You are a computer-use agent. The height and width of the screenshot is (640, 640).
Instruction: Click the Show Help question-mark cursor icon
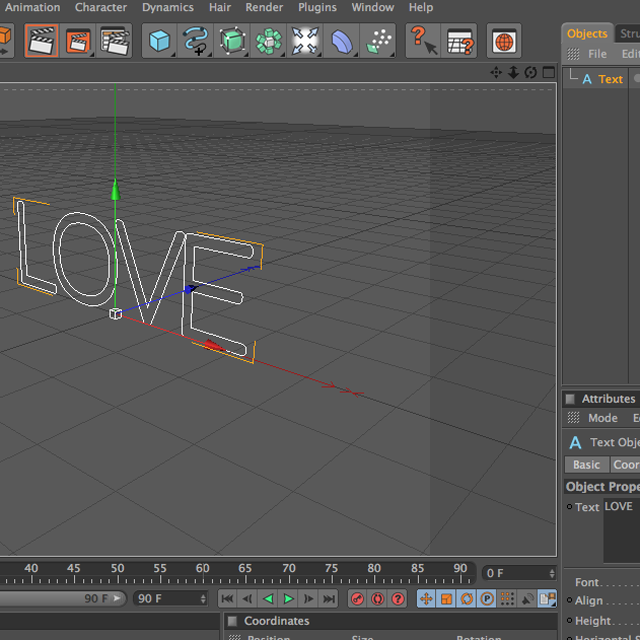(x=423, y=41)
